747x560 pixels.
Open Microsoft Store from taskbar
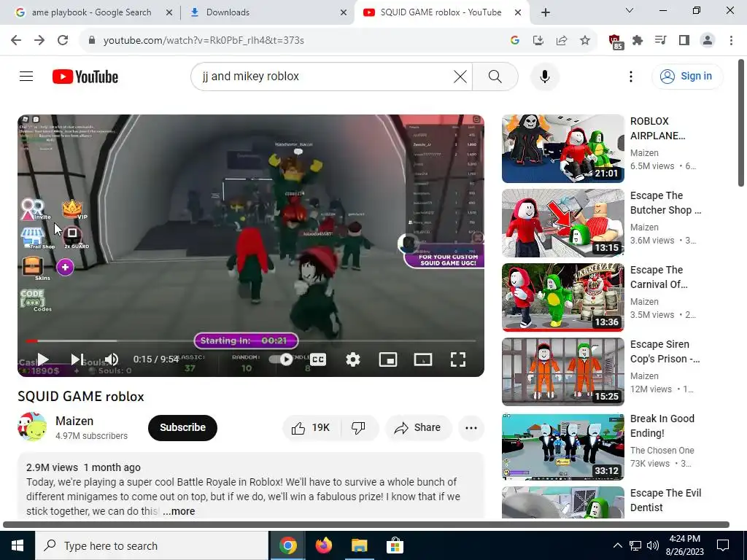[x=395, y=545]
